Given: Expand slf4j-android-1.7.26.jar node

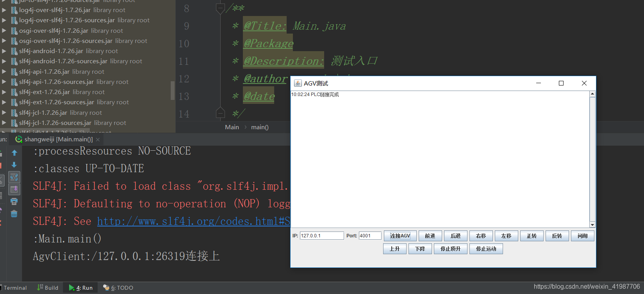Looking at the screenshot, I should (4, 51).
